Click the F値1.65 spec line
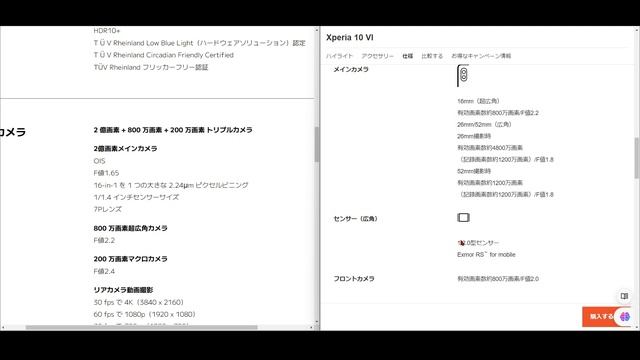 tap(106, 173)
